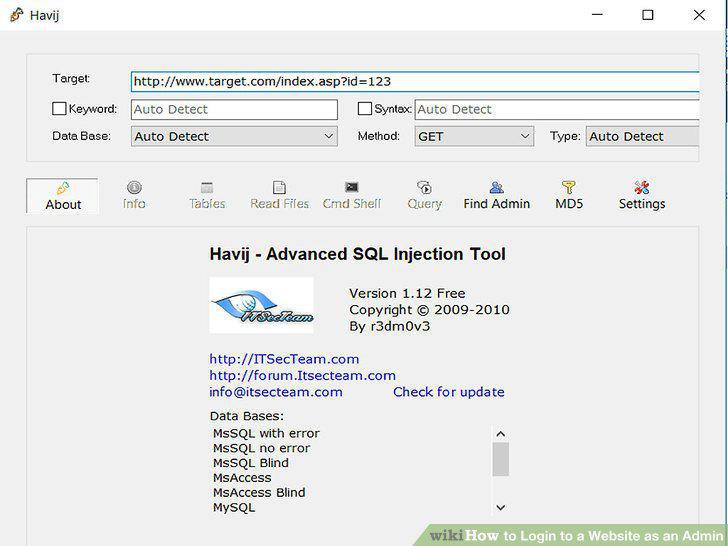
Task: Enable the Syntax checkbox
Action: pyautogui.click(x=364, y=109)
